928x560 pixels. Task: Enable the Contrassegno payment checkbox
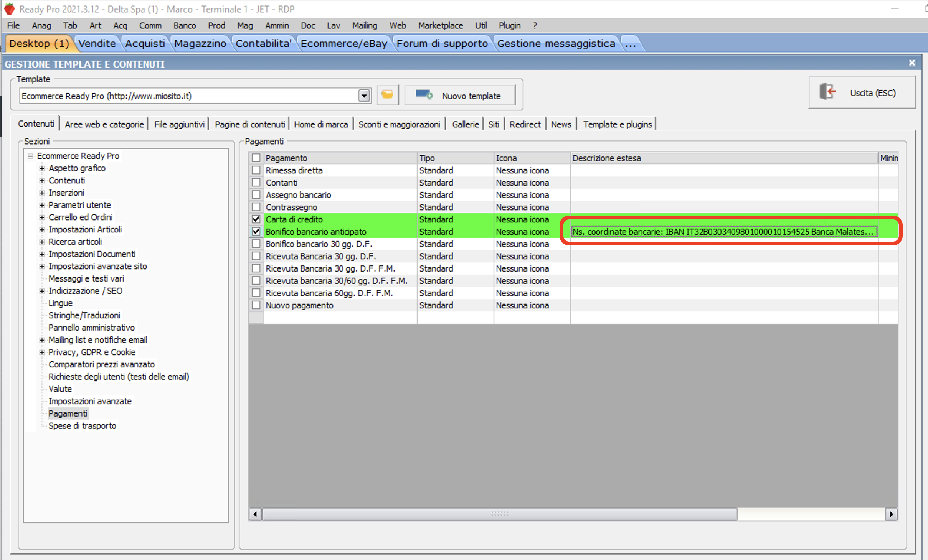click(x=256, y=207)
